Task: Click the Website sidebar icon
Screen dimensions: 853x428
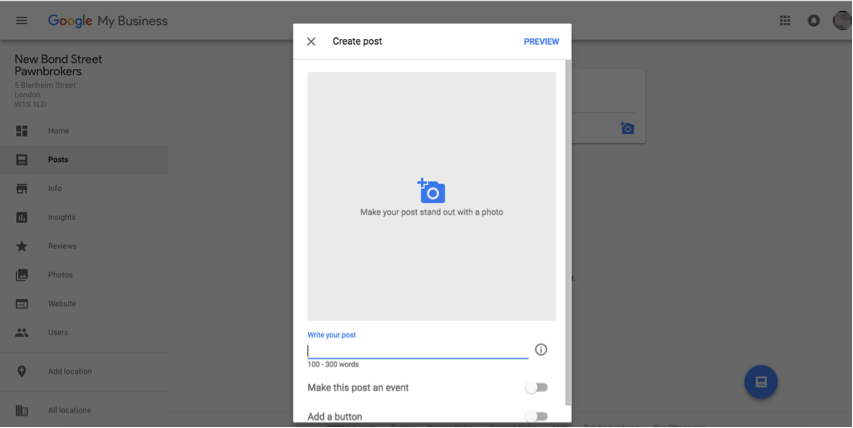Action: pyautogui.click(x=22, y=303)
